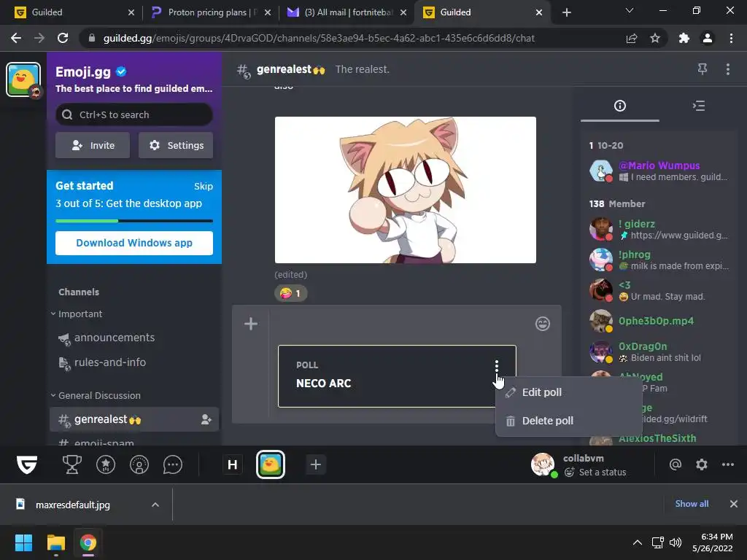This screenshot has height=560, width=747.
Task: Click Show all downloads
Action: (692, 504)
